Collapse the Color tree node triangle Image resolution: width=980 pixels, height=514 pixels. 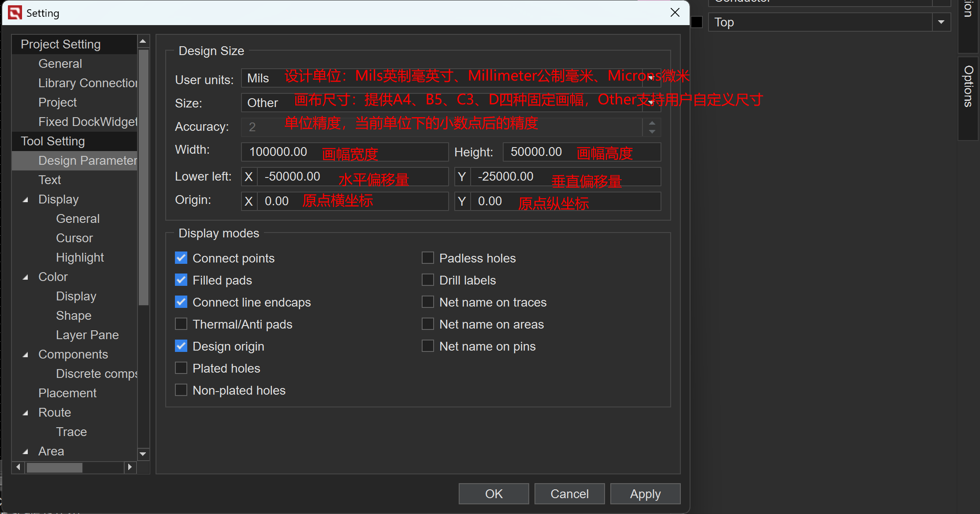click(x=26, y=277)
